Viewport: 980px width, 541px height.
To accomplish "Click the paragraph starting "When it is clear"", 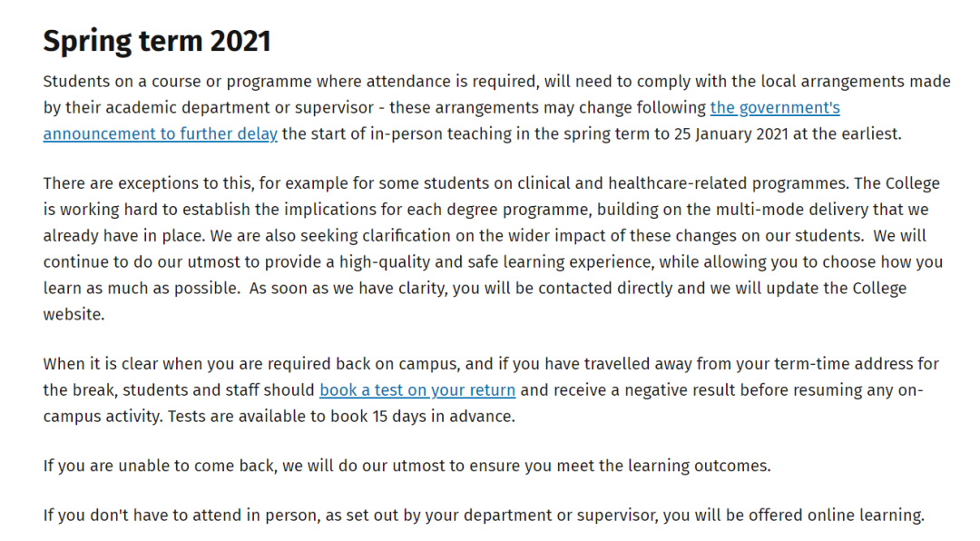I will [491, 390].
